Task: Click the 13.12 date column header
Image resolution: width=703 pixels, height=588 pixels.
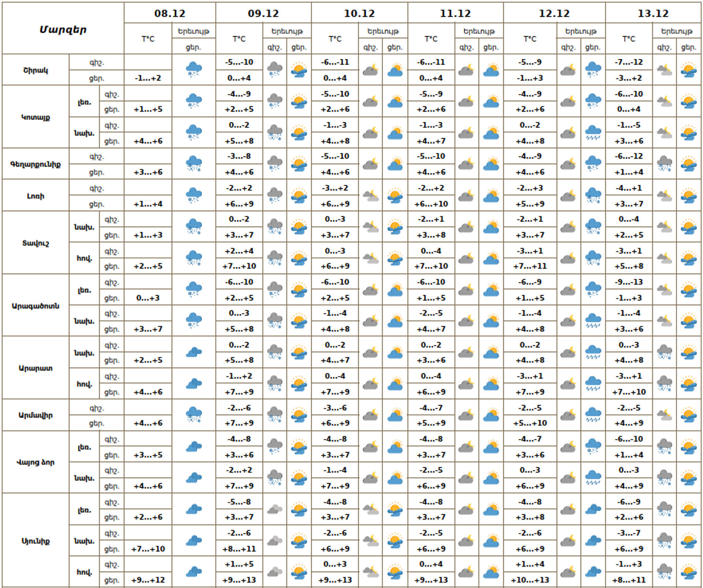Action: point(653,14)
